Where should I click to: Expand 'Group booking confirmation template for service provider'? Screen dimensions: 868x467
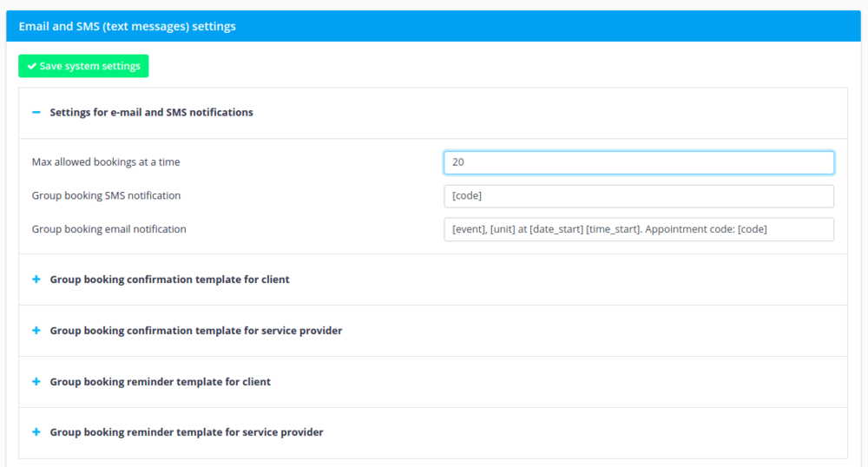(195, 331)
